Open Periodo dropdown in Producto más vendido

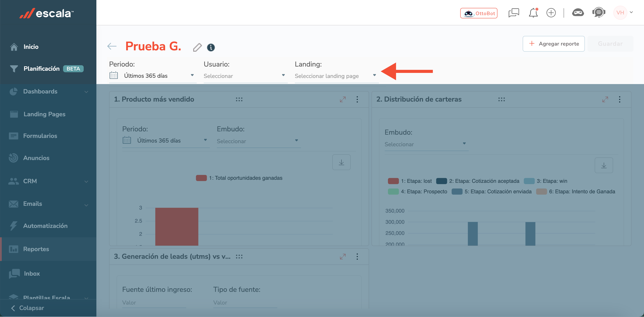(166, 141)
